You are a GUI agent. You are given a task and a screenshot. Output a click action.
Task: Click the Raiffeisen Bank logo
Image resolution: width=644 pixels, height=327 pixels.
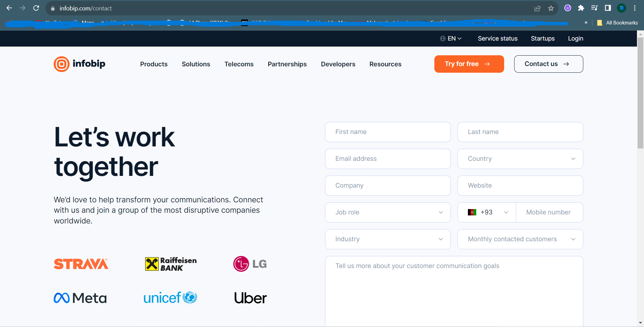(x=171, y=264)
